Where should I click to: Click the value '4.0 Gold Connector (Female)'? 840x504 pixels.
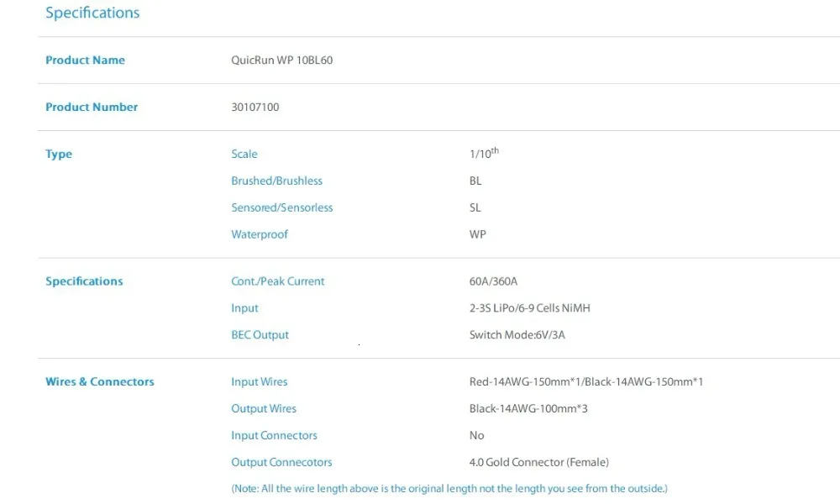pyautogui.click(x=539, y=462)
